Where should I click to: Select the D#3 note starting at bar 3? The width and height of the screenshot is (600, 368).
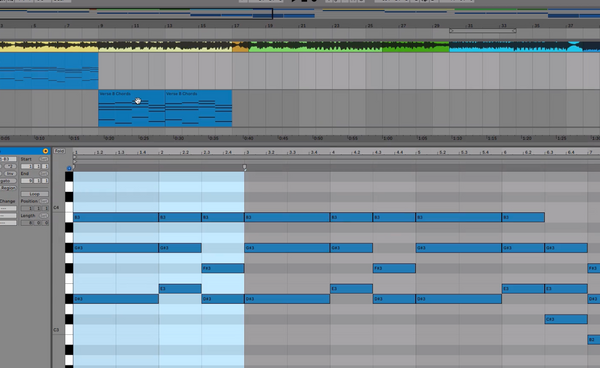(x=287, y=299)
